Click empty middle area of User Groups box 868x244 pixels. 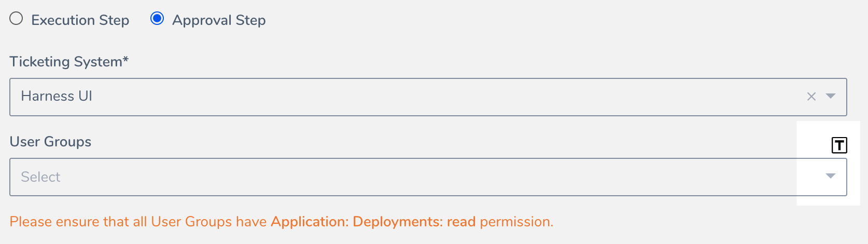(428, 177)
